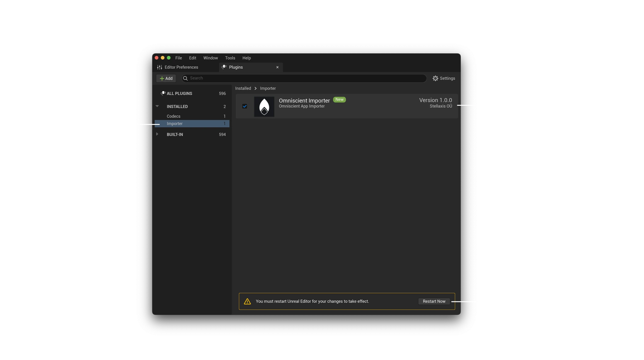
Task: Click the Stellaxis OÜ author text
Action: coord(441,106)
